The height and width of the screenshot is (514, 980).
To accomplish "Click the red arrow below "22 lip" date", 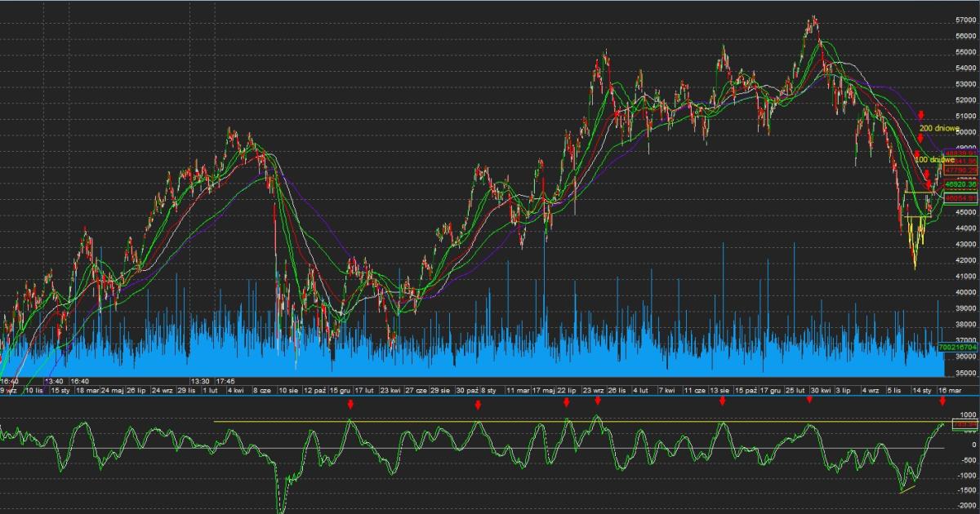I will [566, 402].
